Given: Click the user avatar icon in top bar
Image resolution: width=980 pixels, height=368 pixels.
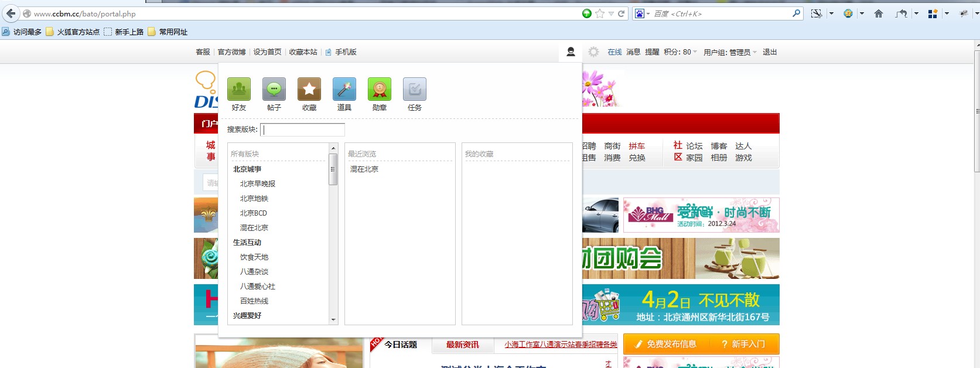Looking at the screenshot, I should [571, 52].
